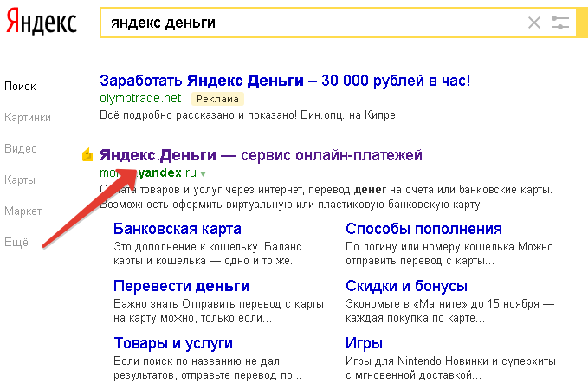Open ad link Заработать Яндекс Деньги
Image resolution: width=588 pixels, height=390 pixels.
click(285, 81)
